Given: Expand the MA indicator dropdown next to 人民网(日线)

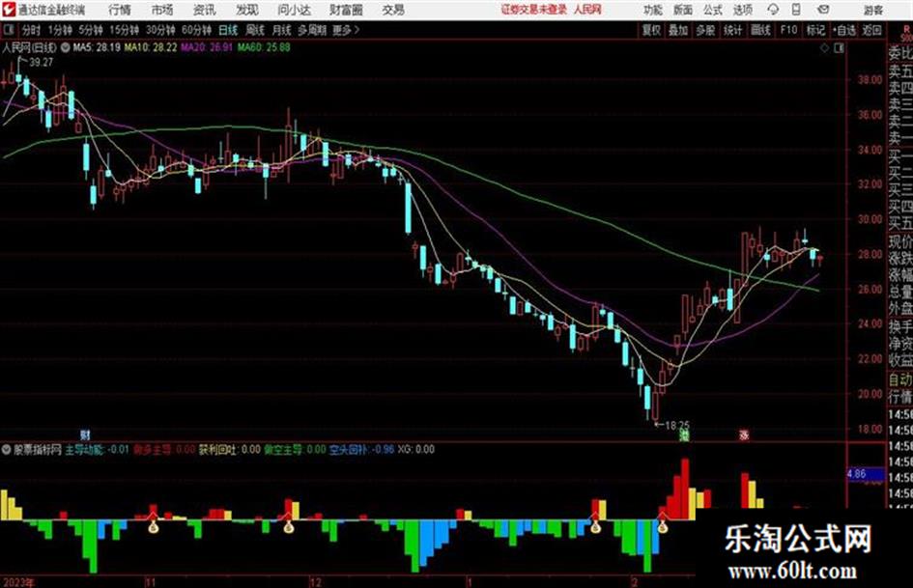Looking at the screenshot, I should [x=65, y=47].
